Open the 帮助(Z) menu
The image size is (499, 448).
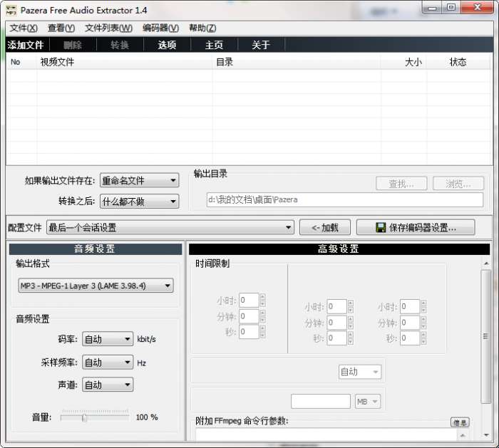coord(202,28)
